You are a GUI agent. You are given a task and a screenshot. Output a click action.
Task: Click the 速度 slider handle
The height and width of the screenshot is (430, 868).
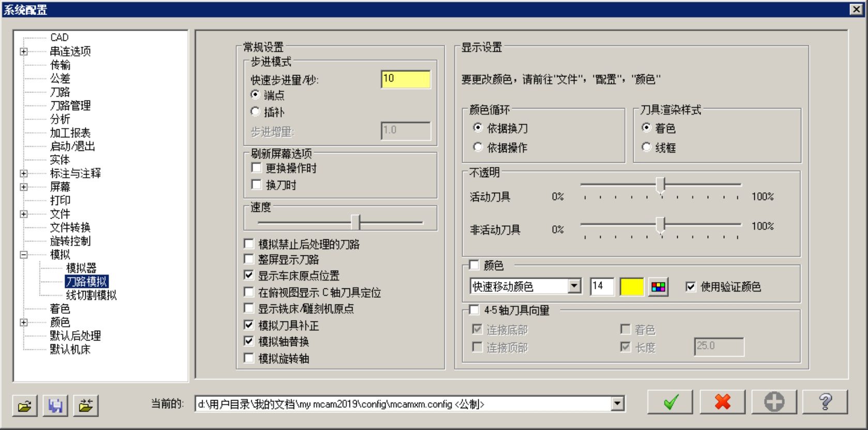[x=355, y=222]
